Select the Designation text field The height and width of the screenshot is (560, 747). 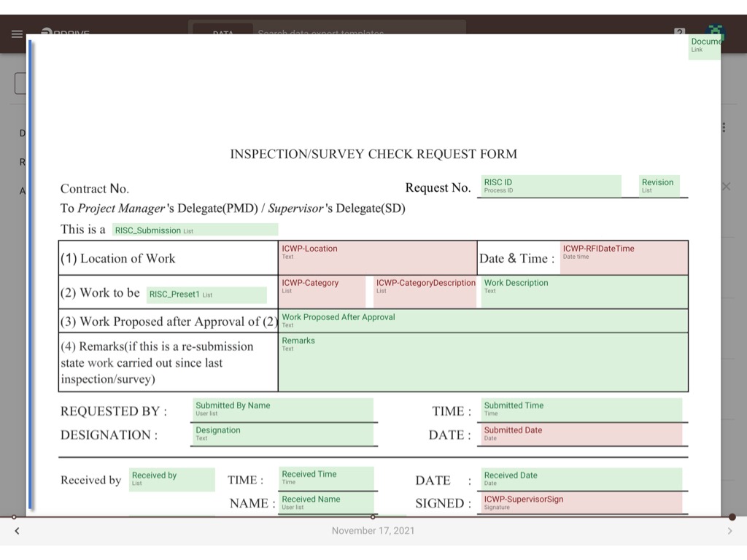[x=283, y=435]
